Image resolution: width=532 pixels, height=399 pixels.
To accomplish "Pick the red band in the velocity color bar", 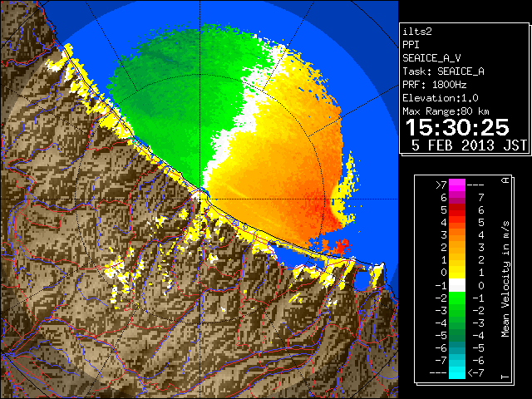I will pos(457,210).
